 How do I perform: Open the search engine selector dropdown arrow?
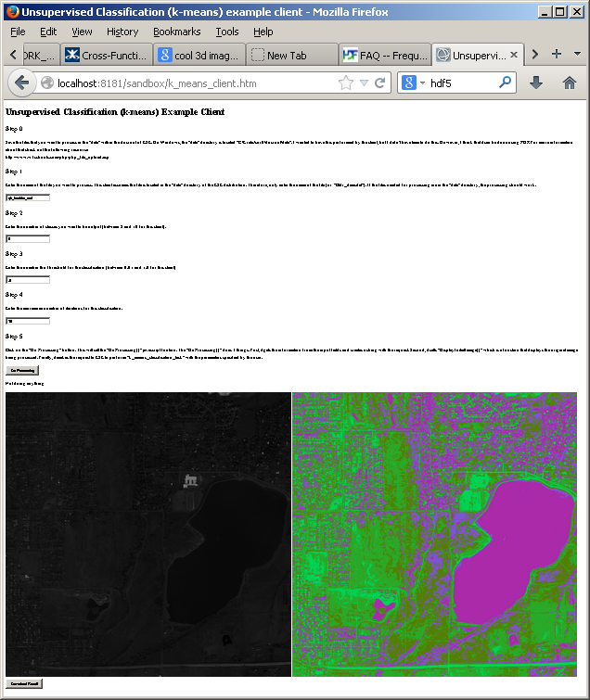(422, 83)
